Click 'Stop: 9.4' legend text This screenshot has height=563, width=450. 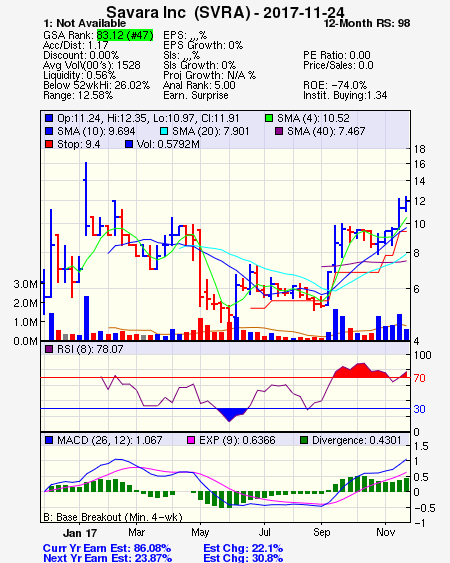[x=79, y=144]
